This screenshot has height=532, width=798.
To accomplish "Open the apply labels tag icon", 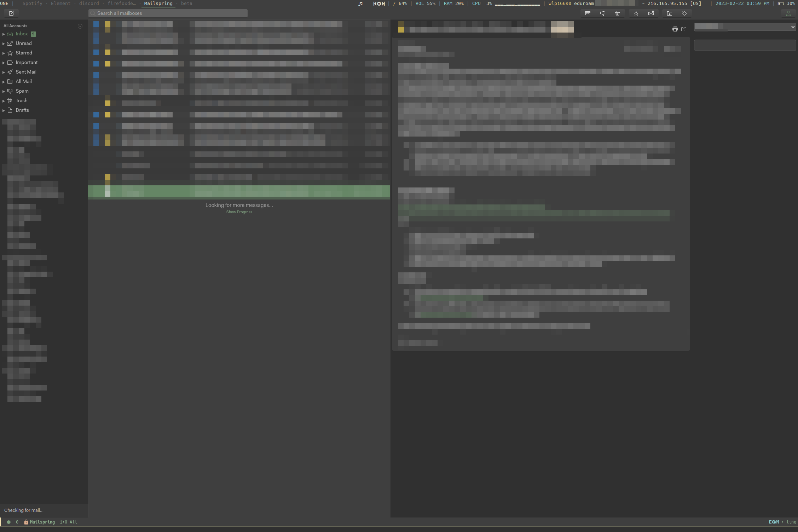I will click(x=684, y=13).
